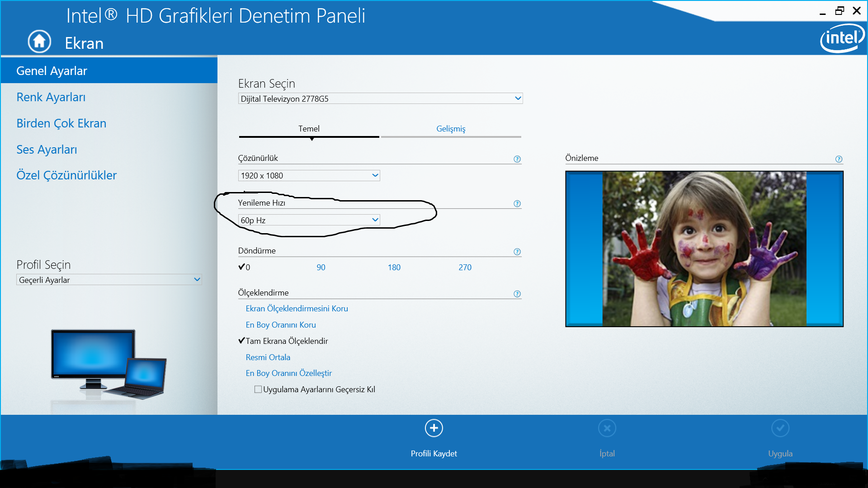Open Renk Ayarları in the sidebar
The image size is (868, 488).
pyautogui.click(x=51, y=97)
